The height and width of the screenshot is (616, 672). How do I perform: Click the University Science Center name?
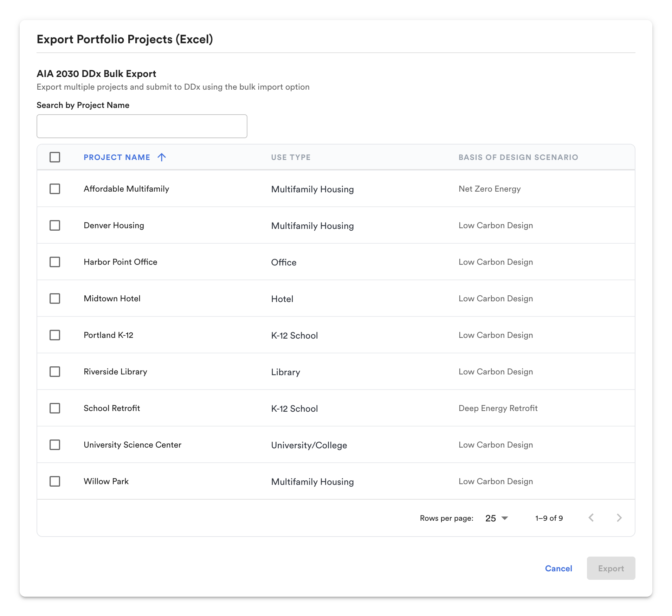[133, 445]
